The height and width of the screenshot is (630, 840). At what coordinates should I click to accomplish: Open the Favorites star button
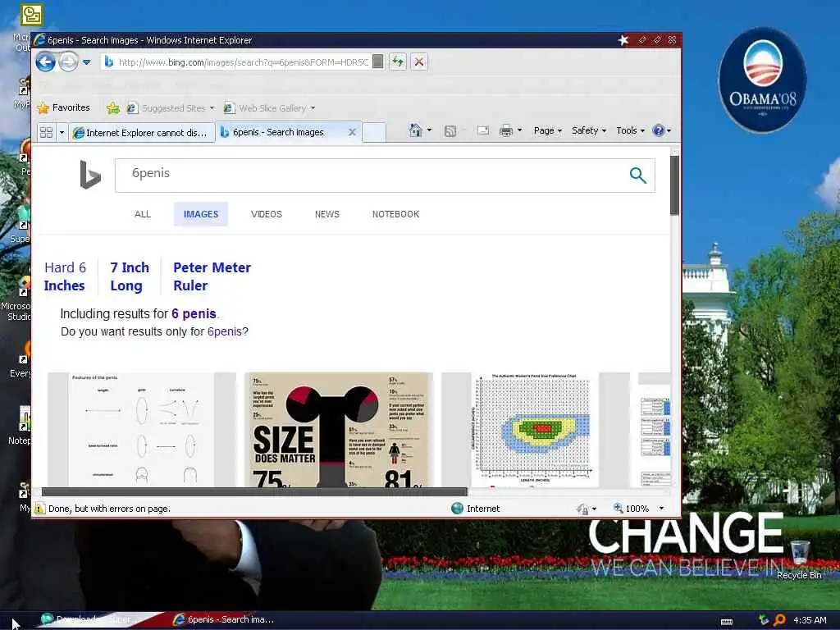(x=64, y=107)
